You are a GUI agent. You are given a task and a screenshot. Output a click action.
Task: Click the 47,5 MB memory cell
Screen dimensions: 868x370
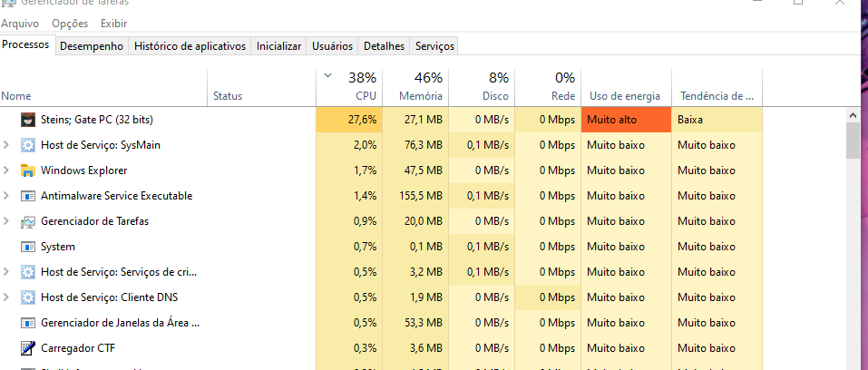coord(415,170)
